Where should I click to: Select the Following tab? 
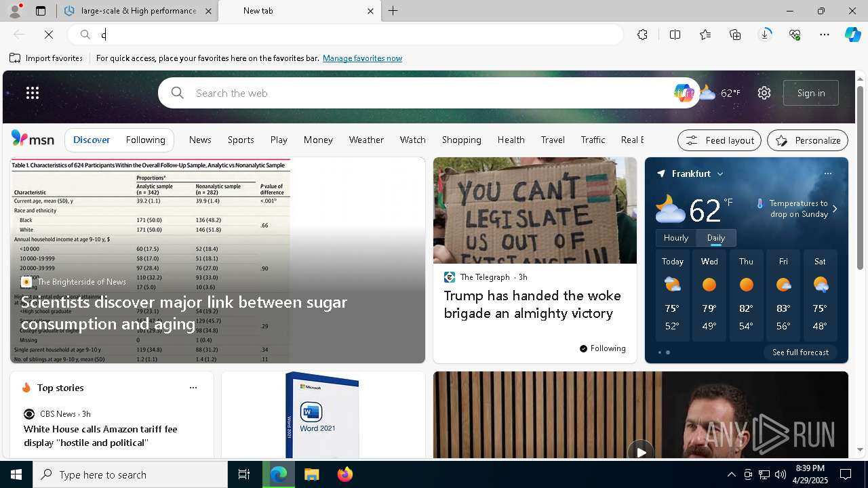(x=146, y=140)
